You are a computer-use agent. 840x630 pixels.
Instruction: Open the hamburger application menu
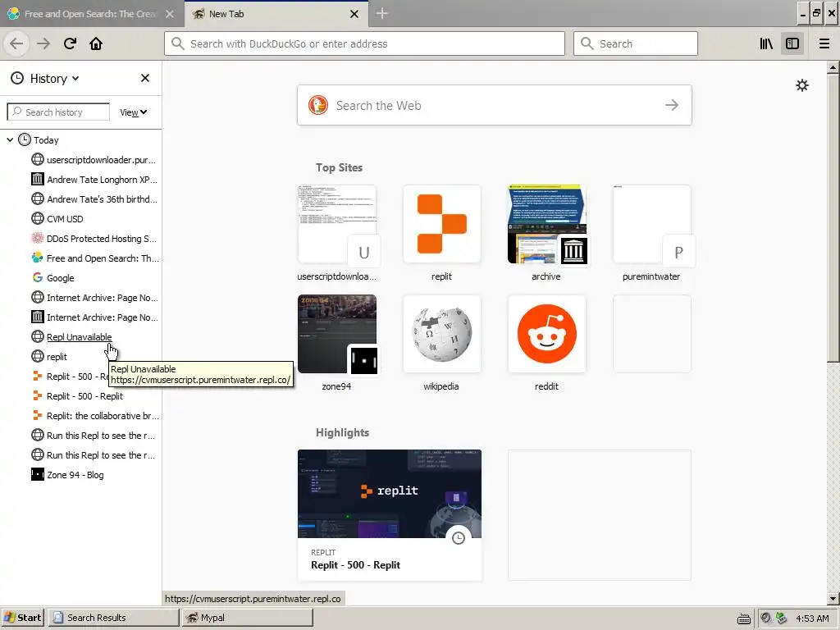(x=824, y=43)
